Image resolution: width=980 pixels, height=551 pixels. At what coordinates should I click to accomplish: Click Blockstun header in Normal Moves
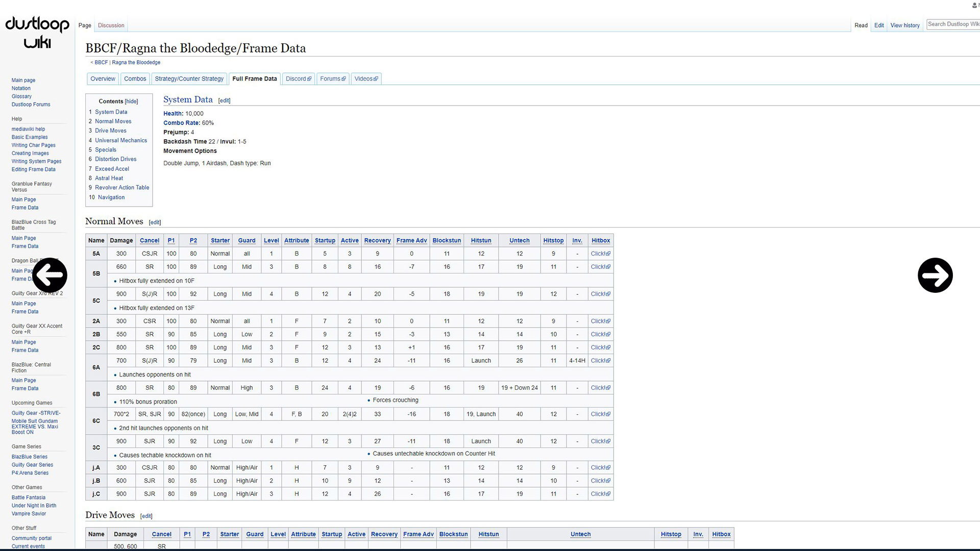click(x=447, y=240)
